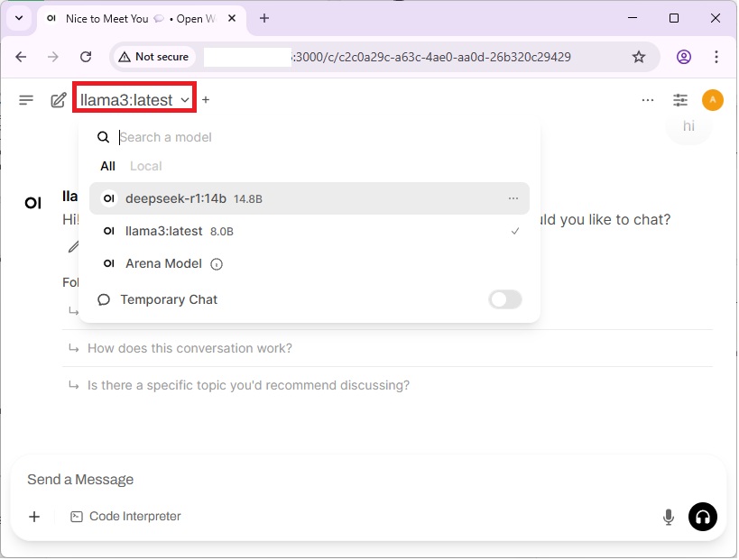Click the Not secure site info chip

(x=154, y=57)
